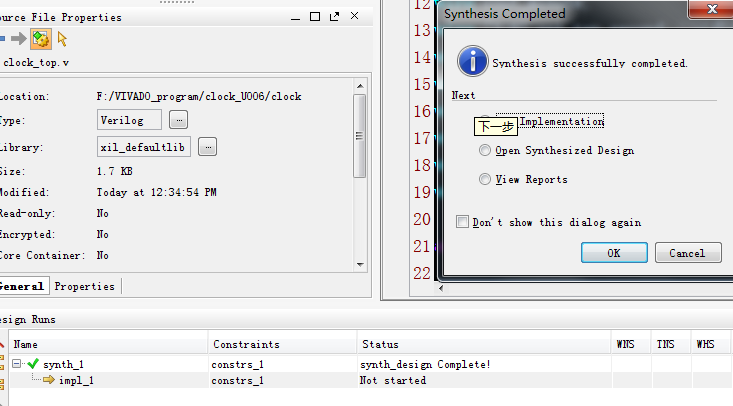Click scroll up arrow in properties panel
The width and height of the screenshot is (733, 406).
point(360,86)
